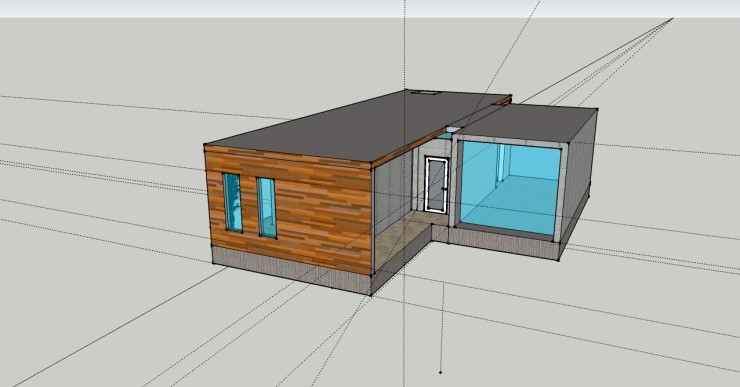Select the guide point below the house
740x387 pixels.
click(x=440, y=372)
